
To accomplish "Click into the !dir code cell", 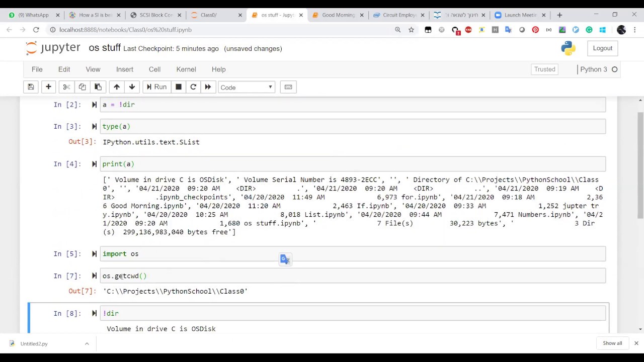I will click(x=353, y=313).
